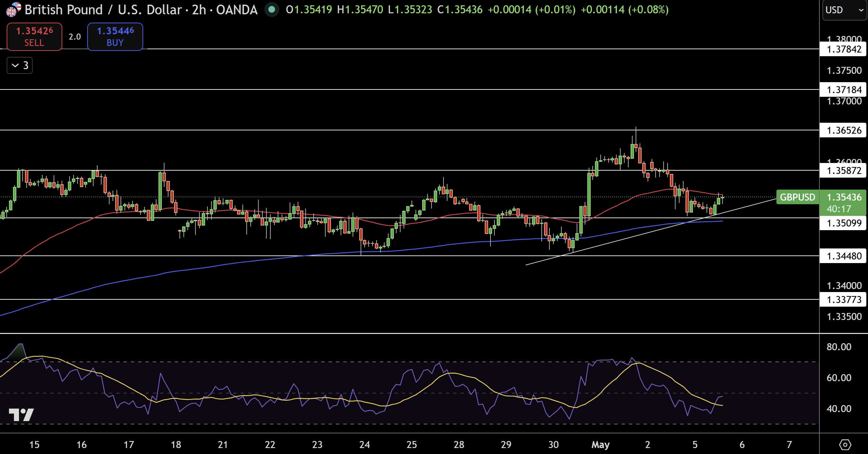Click the date 24 on the time axis
The height and width of the screenshot is (454, 868).
tap(365, 445)
